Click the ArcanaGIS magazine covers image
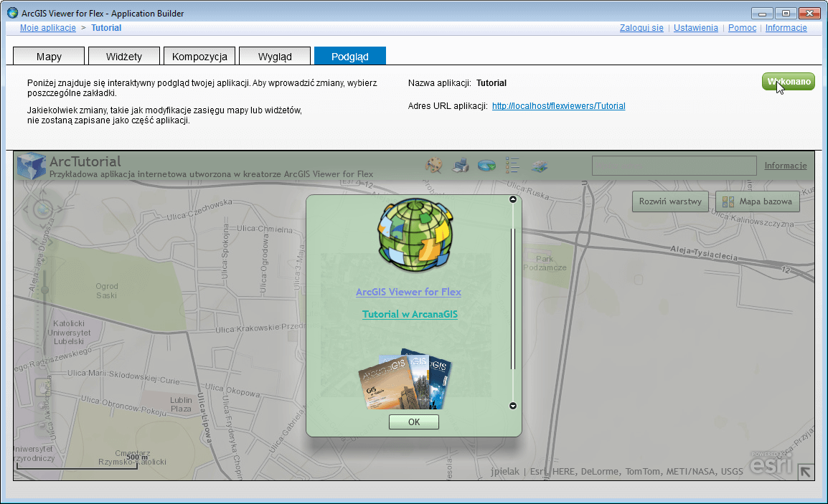This screenshot has height=504, width=828. [405, 379]
